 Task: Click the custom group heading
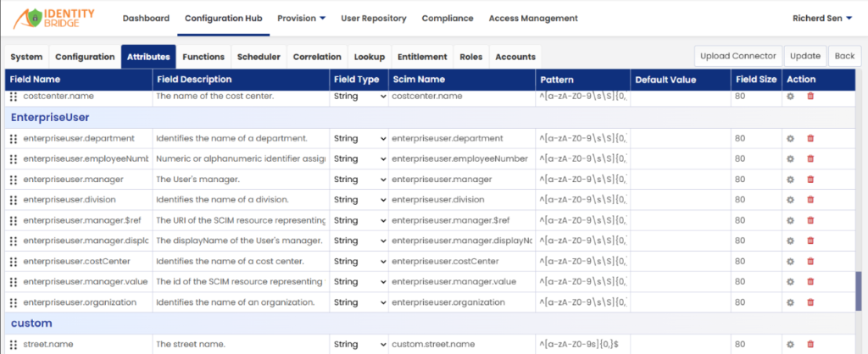tap(31, 323)
